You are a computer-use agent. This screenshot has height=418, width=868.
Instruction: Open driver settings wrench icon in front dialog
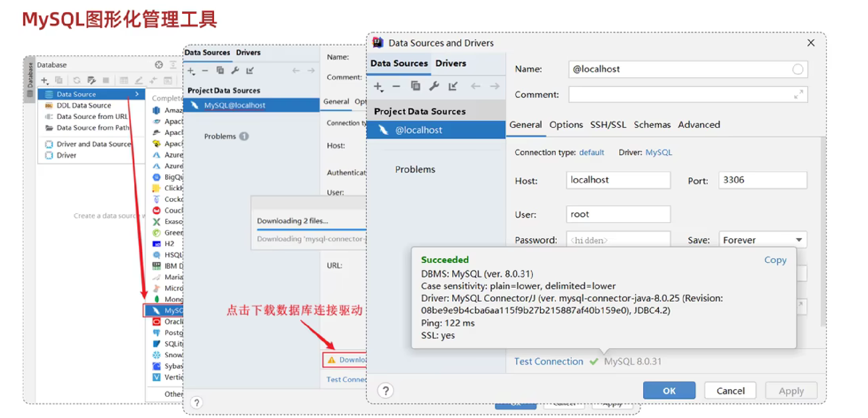(x=434, y=86)
